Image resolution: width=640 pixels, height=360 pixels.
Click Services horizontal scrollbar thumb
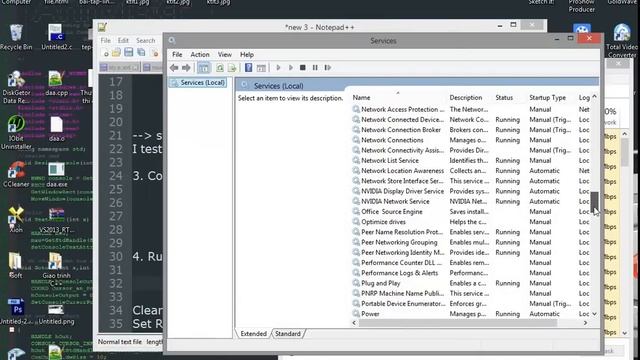click(x=458, y=323)
